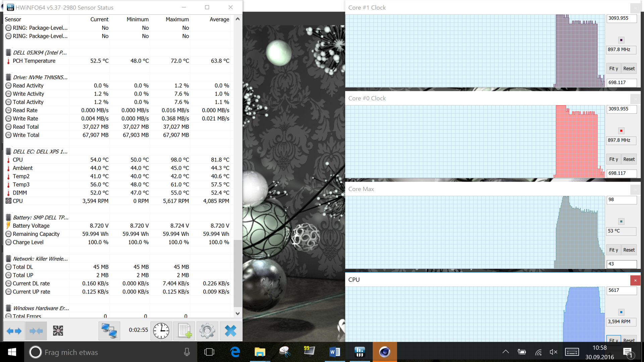This screenshot has height=362, width=644.
Task: Select the Battery Voltage row
Action: tap(117, 226)
